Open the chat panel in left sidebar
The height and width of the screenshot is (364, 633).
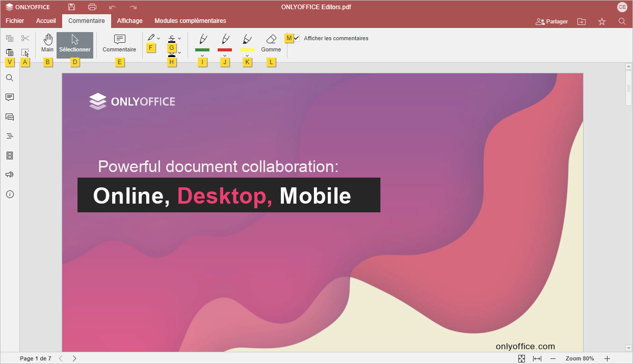(10, 117)
